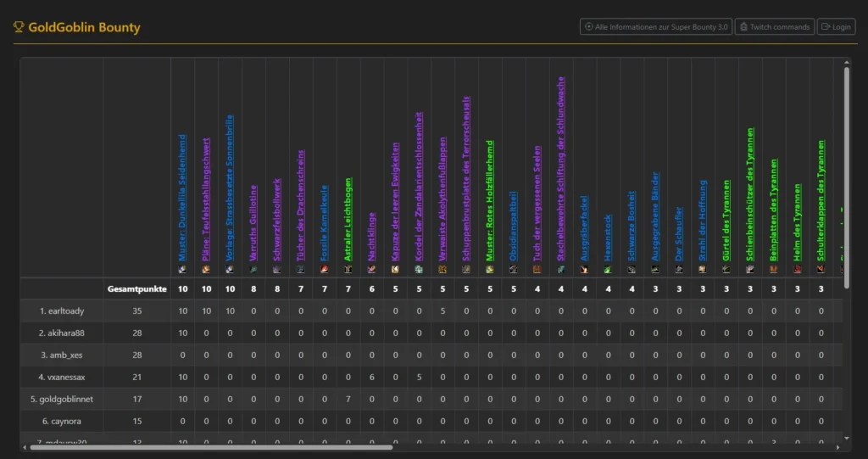Screen dimensions: 868x459
Task: Select player row 4. vxanessax
Action: [x=431, y=377]
